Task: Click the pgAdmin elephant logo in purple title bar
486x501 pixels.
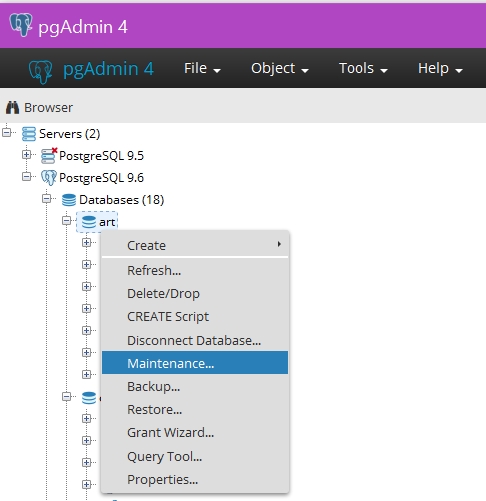Action: coord(21,25)
